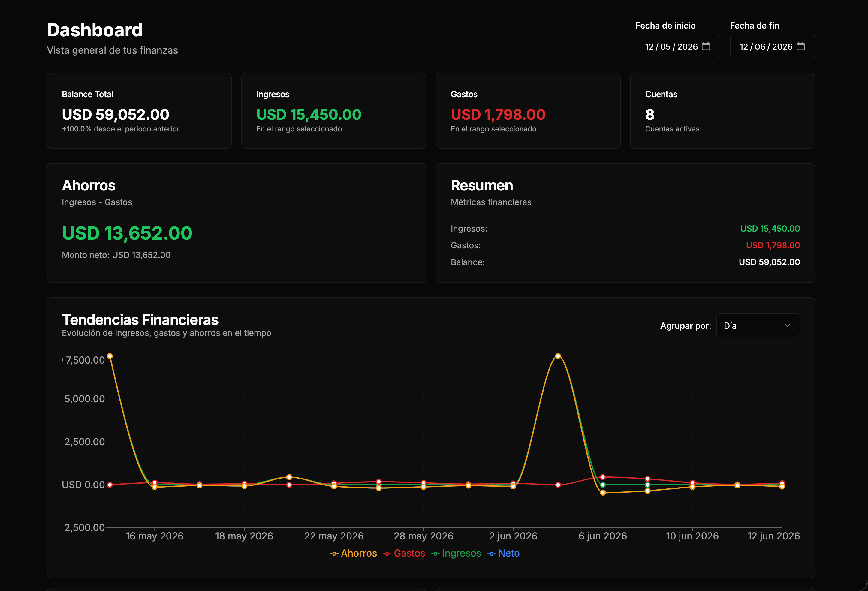Click the Vista general de tus finanzas subtitle
The image size is (868, 591).
point(113,50)
